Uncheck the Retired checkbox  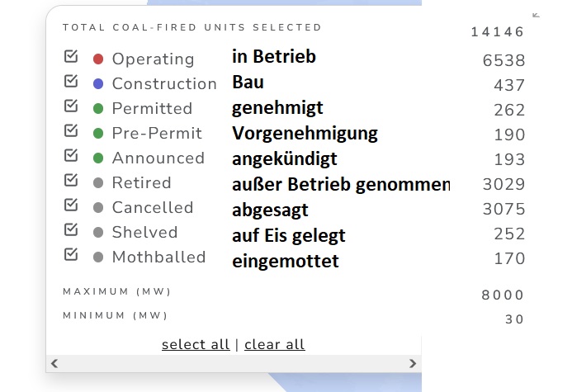[x=71, y=181]
